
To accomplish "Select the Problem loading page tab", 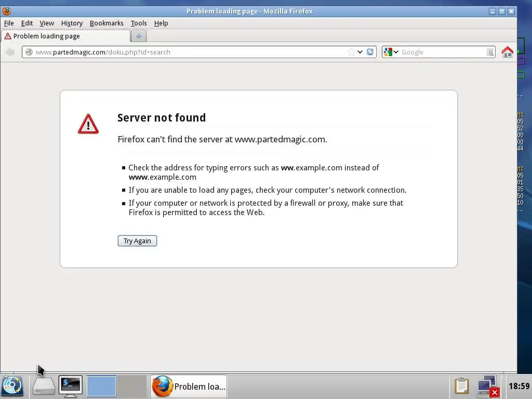I will (x=65, y=36).
